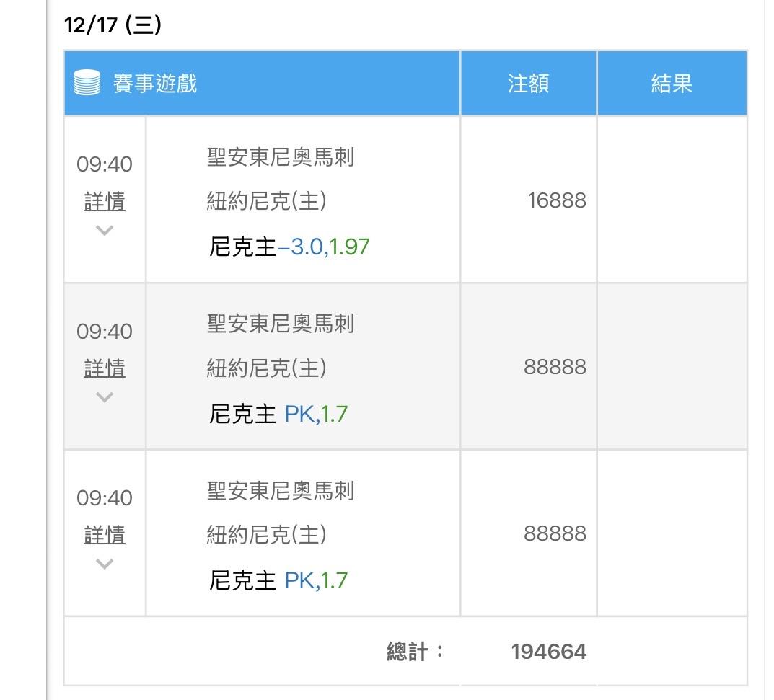The height and width of the screenshot is (700, 774).
Task: Click the 12/17 (三) date heading
Action: tap(113, 25)
